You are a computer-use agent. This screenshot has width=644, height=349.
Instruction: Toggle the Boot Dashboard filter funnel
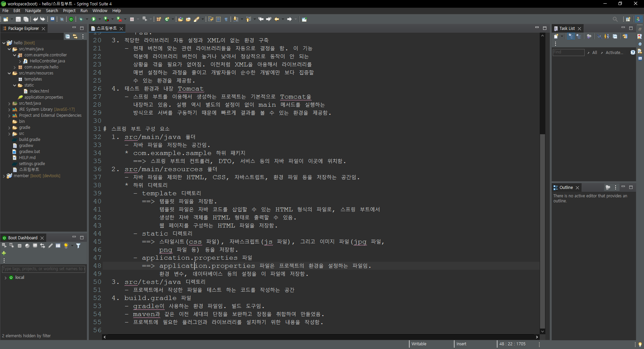click(x=78, y=246)
